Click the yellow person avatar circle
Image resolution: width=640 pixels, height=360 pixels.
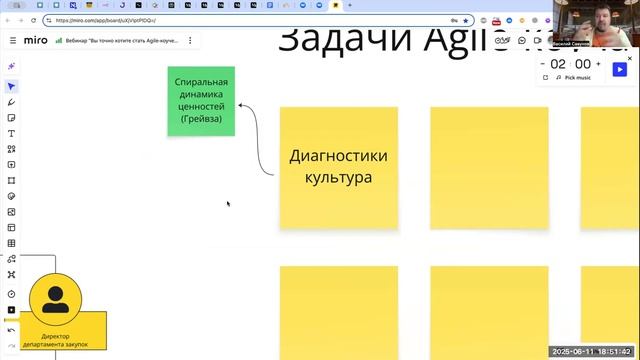(x=56, y=300)
